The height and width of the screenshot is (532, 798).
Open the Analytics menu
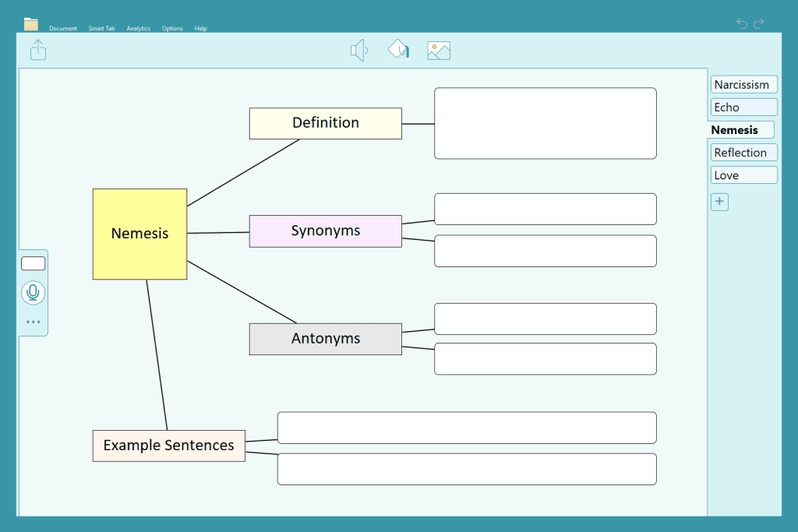[139, 29]
